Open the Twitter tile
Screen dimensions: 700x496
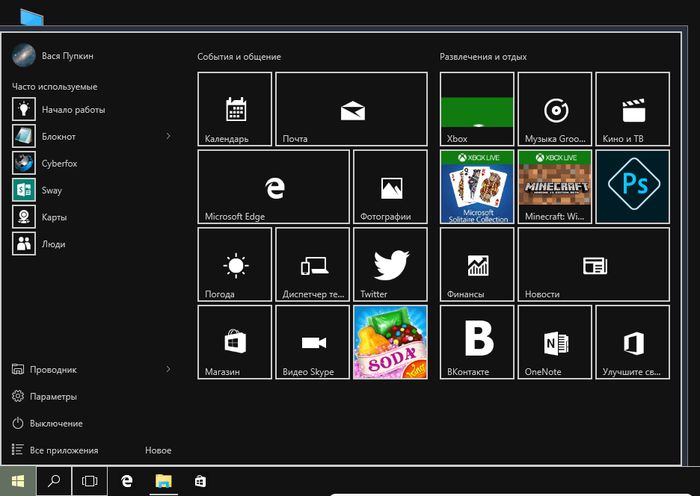390,265
